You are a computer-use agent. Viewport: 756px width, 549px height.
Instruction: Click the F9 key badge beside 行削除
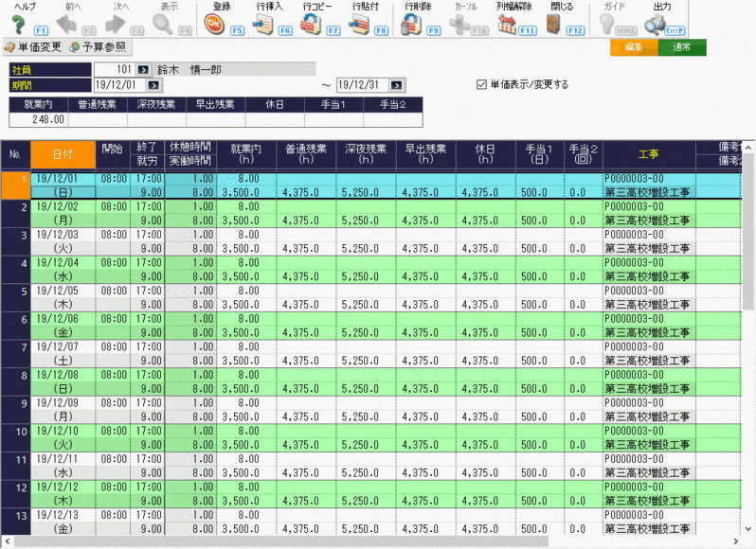pos(434,30)
